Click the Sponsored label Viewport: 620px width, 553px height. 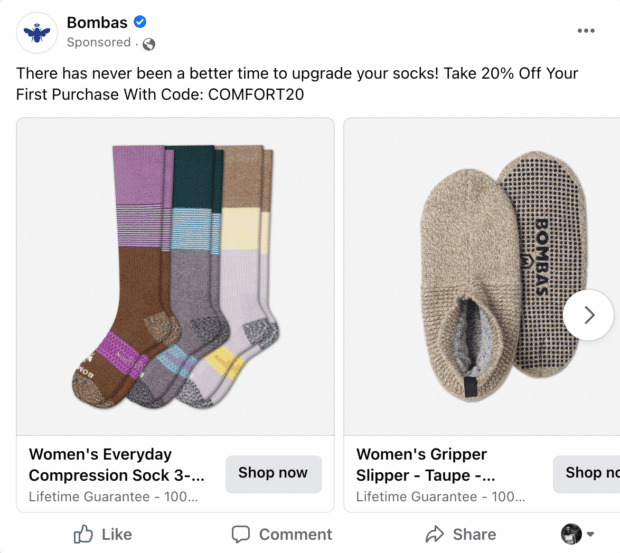pyautogui.click(x=98, y=43)
